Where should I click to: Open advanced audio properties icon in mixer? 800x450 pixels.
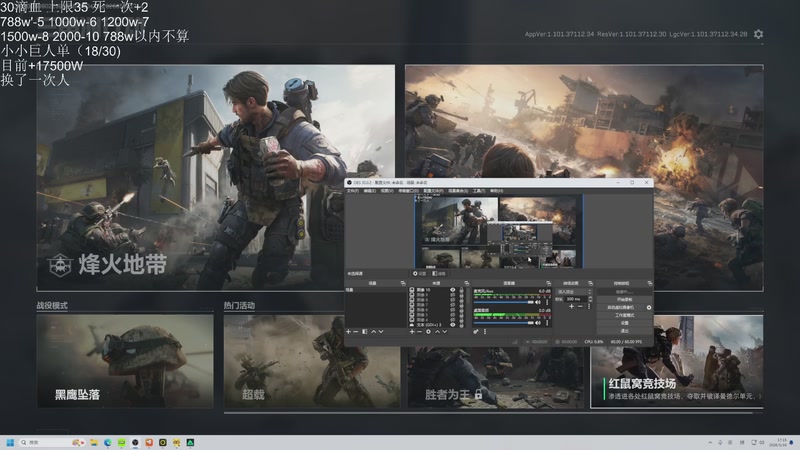click(x=476, y=332)
